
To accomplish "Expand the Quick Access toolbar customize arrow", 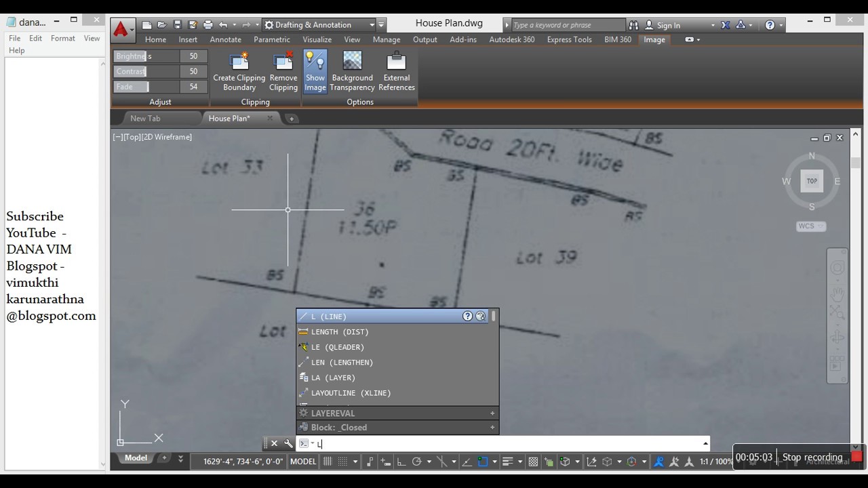I will (x=381, y=25).
